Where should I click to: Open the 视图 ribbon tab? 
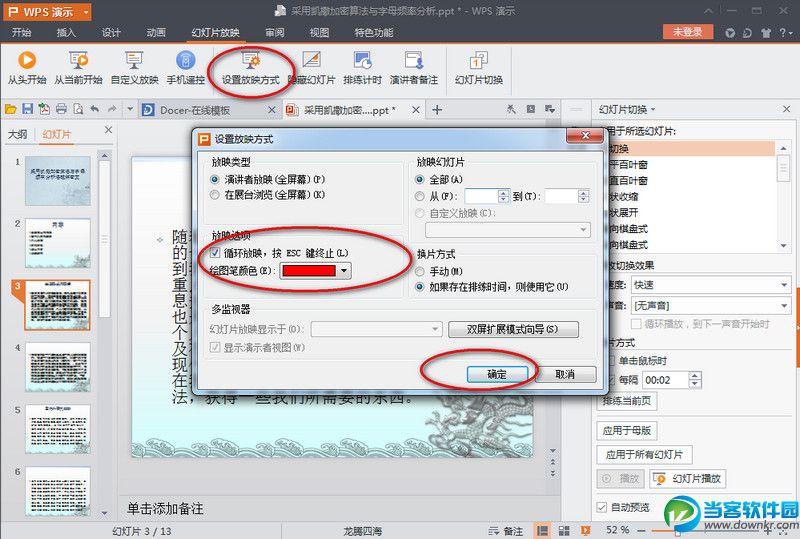[319, 33]
